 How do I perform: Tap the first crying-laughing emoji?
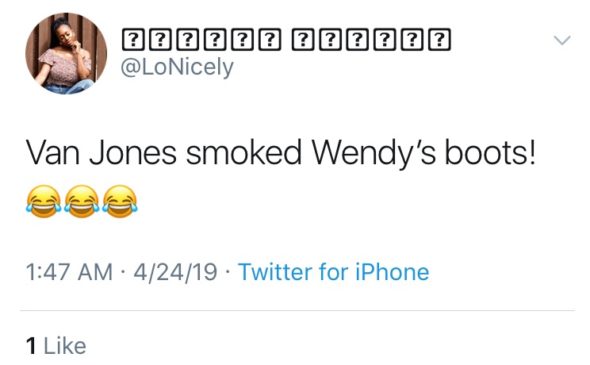click(44, 201)
